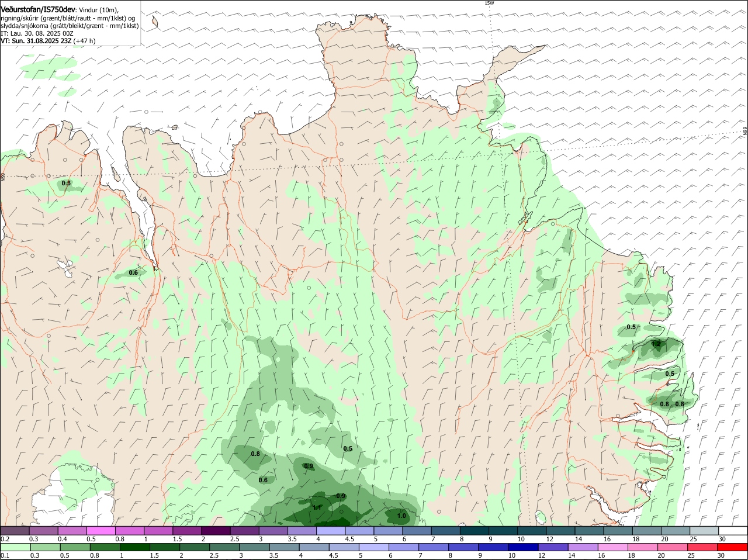Click the 30 label on the upper scale
The width and height of the screenshot is (748, 560).
coord(722,539)
